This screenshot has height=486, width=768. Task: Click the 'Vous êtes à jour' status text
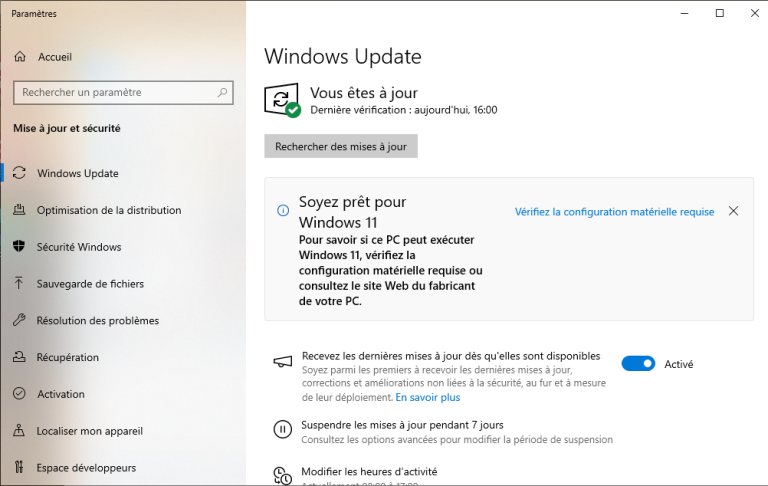pos(364,93)
